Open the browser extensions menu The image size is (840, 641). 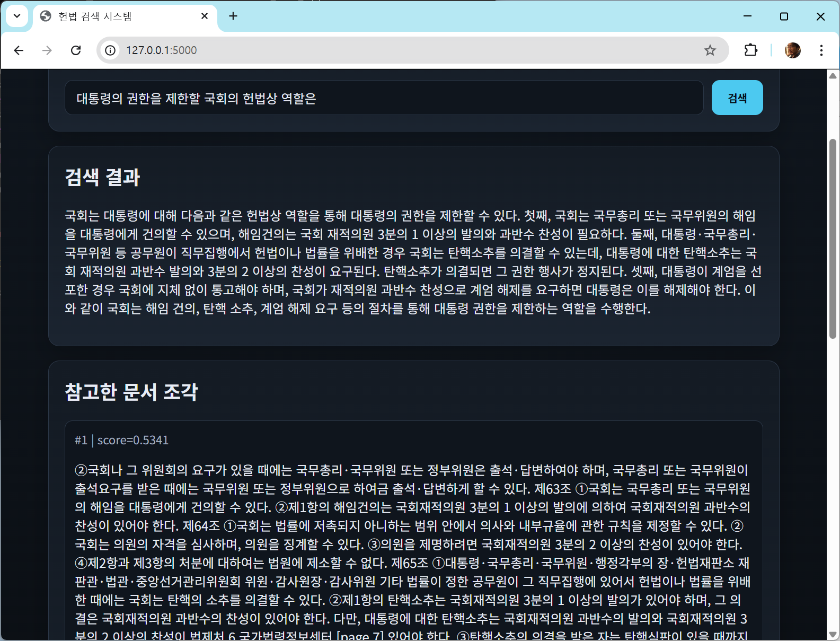point(751,50)
